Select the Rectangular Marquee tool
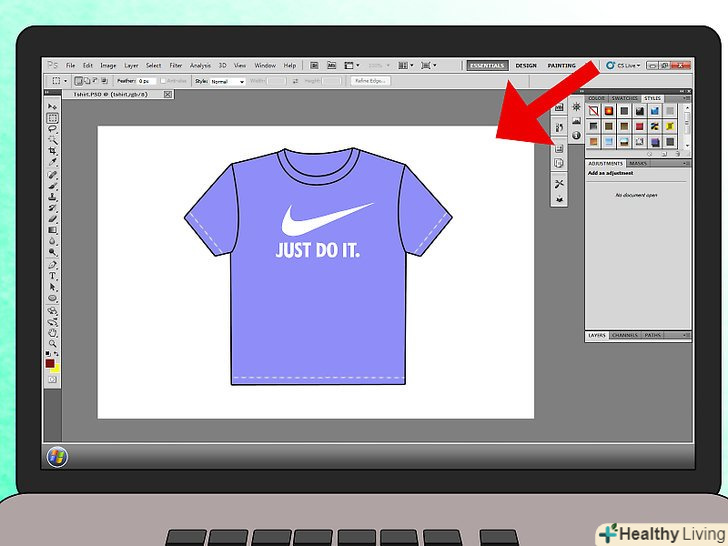Screen dimensions: 728x546 (x=53, y=118)
